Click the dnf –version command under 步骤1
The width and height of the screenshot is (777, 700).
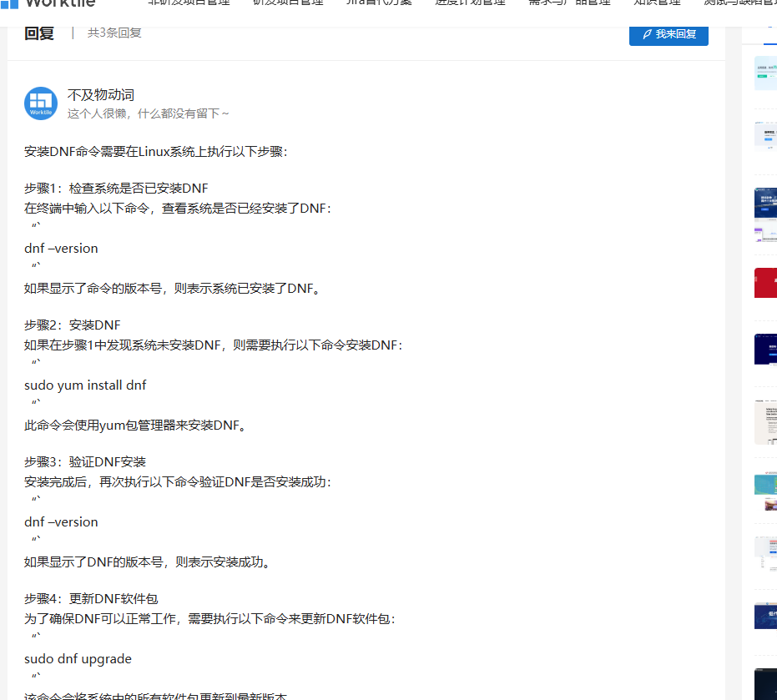pyautogui.click(x=61, y=248)
